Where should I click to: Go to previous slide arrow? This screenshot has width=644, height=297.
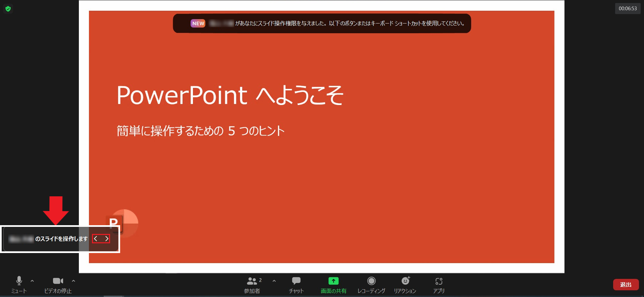[96, 239]
